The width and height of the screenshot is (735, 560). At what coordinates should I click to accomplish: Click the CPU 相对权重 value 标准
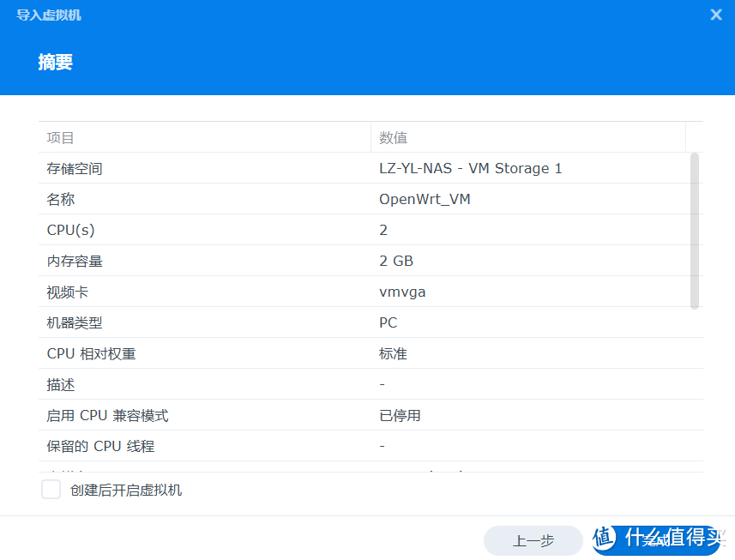coord(393,353)
